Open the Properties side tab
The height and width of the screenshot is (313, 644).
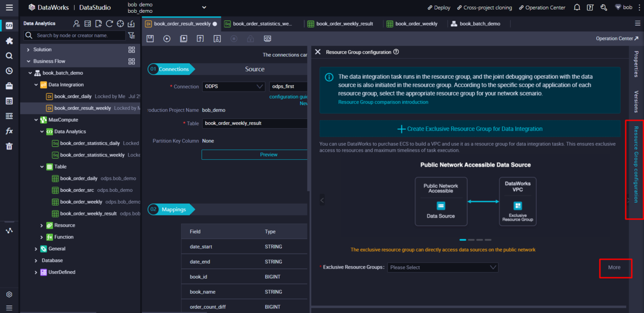tap(636, 64)
